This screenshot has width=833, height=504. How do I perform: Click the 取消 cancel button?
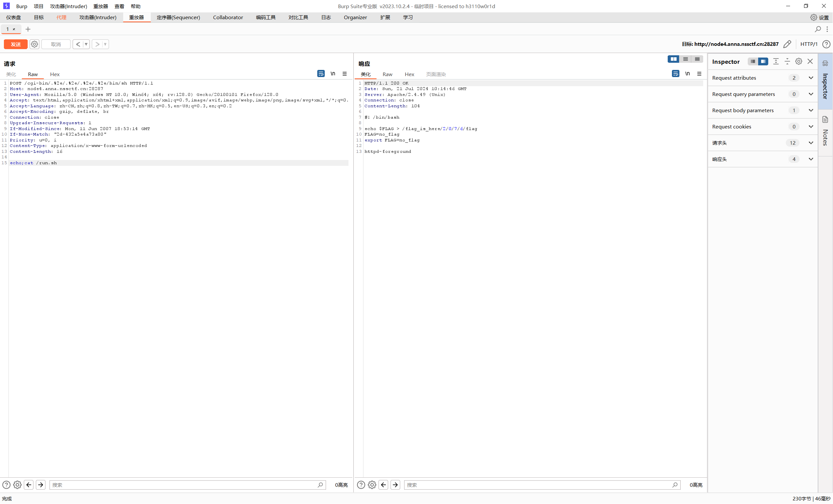click(56, 44)
